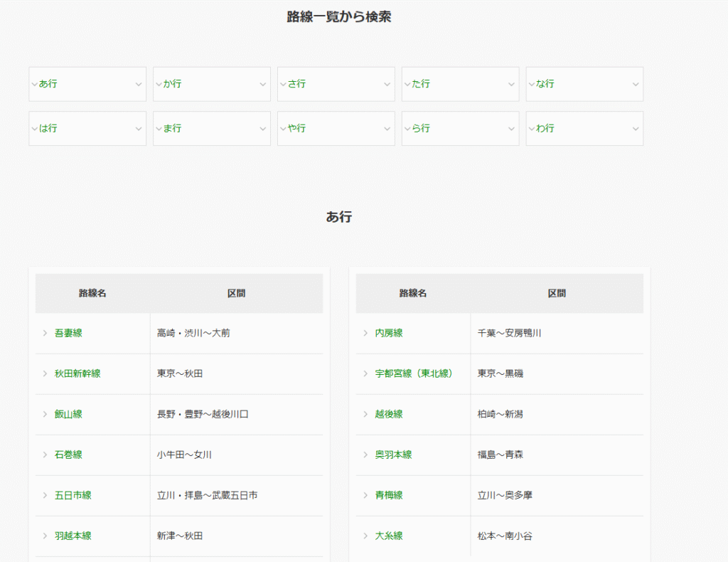The height and width of the screenshot is (562, 728).
Task: Click the arrow icon beside 飯山線
Action: click(45, 414)
